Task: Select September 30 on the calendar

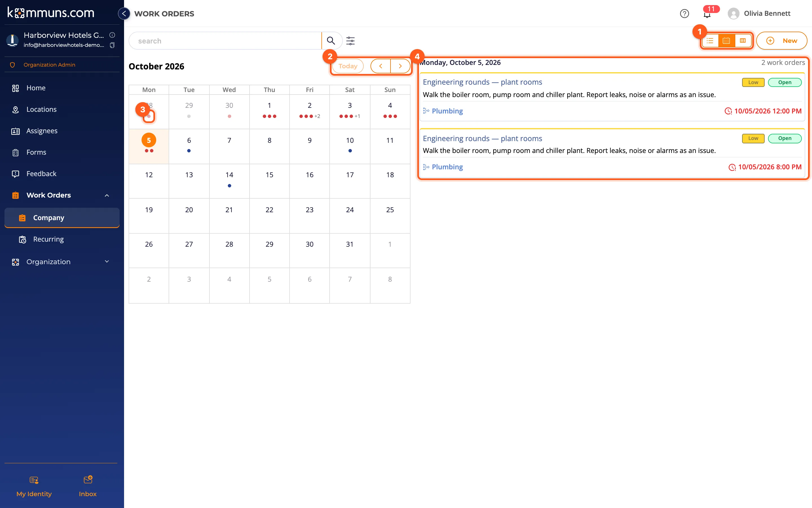Action: pyautogui.click(x=229, y=111)
